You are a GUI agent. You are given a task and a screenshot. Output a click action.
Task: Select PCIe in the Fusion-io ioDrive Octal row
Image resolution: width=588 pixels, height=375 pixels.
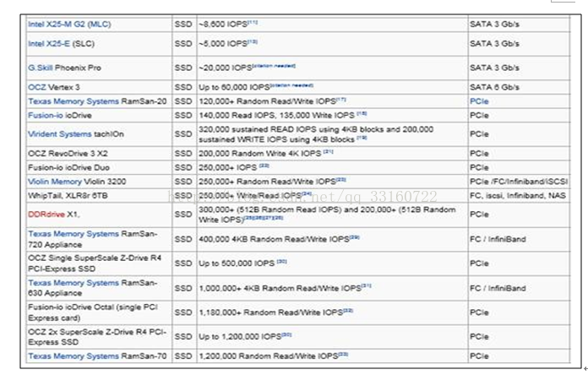(x=479, y=312)
